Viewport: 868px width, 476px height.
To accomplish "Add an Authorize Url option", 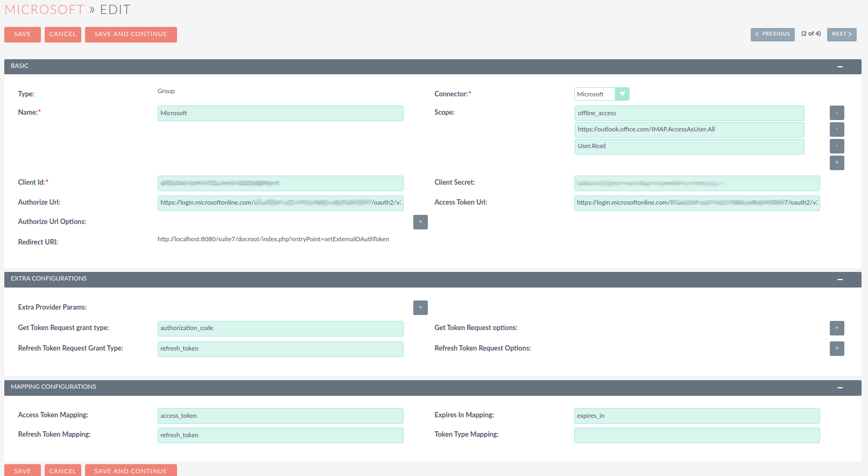I will (x=420, y=222).
